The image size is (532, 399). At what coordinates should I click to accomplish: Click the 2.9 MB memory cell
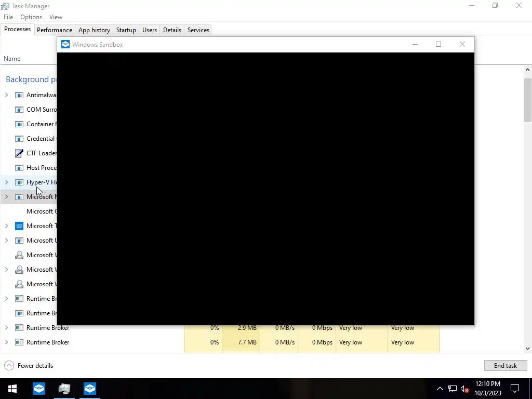241,328
